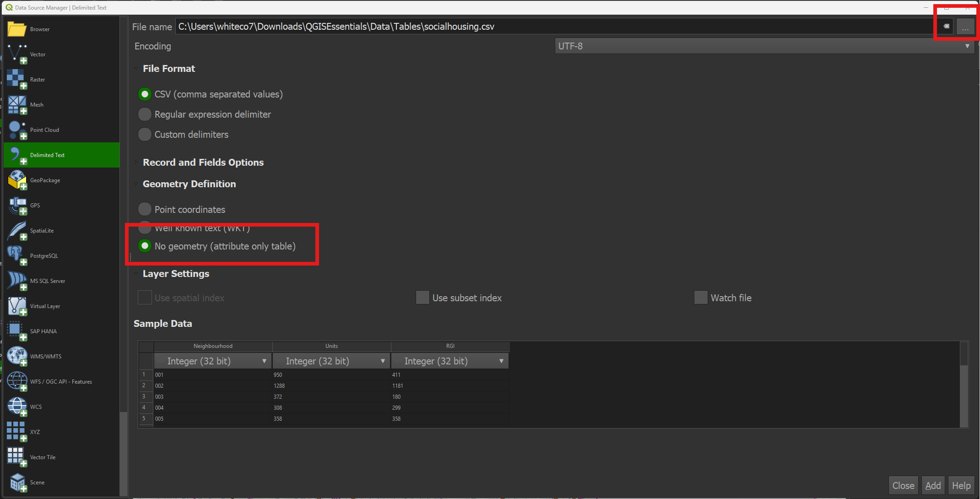Select the Raster data source icon
The width and height of the screenshot is (980, 499).
tap(17, 79)
